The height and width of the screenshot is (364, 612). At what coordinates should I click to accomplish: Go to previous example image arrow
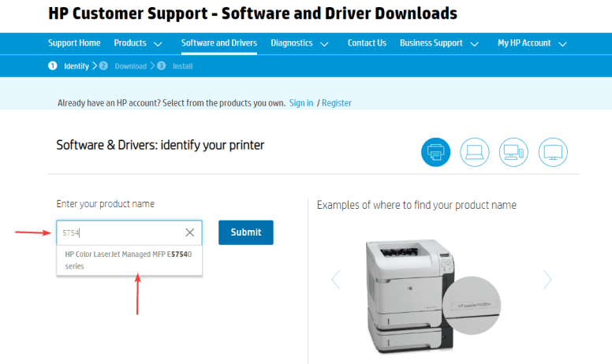coord(335,279)
